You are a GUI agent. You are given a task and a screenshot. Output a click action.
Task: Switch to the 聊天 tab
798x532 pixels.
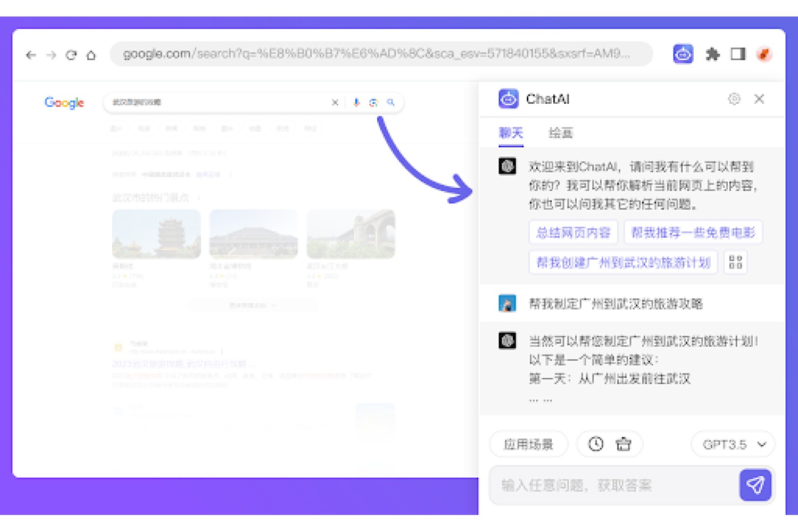(511, 132)
